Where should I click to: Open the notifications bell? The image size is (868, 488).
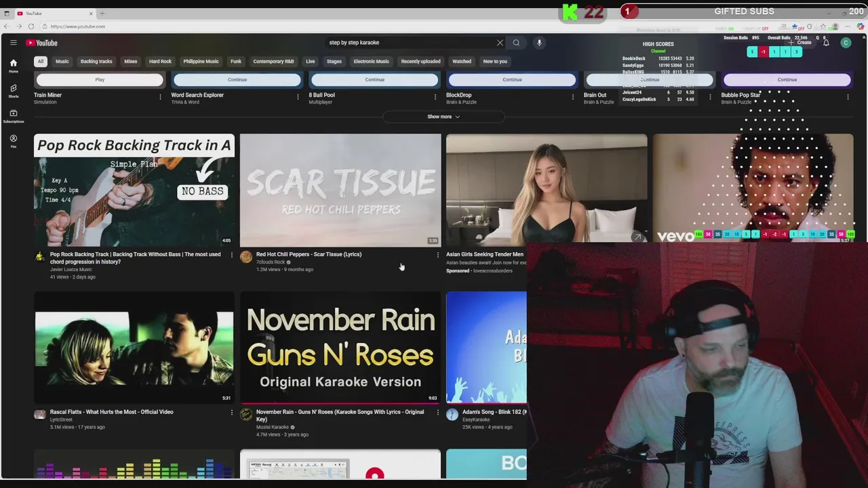coord(826,43)
